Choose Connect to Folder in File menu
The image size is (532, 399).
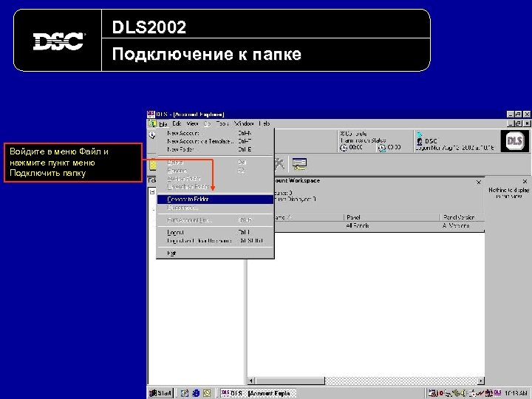[215, 199]
